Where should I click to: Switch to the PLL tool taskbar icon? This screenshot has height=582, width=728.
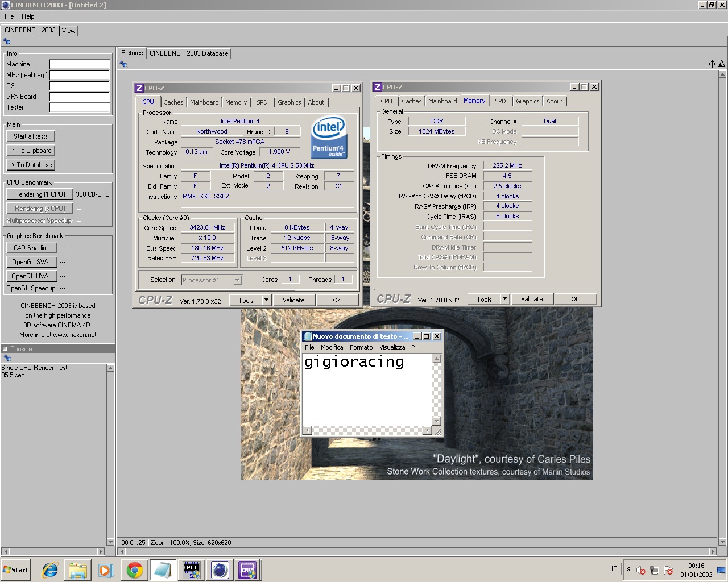coord(191,570)
